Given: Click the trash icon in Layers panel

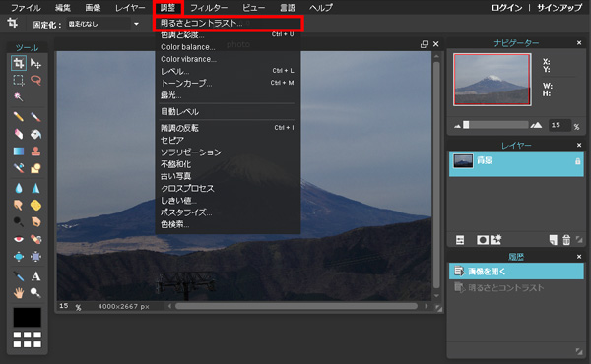Looking at the screenshot, I should tap(566, 240).
